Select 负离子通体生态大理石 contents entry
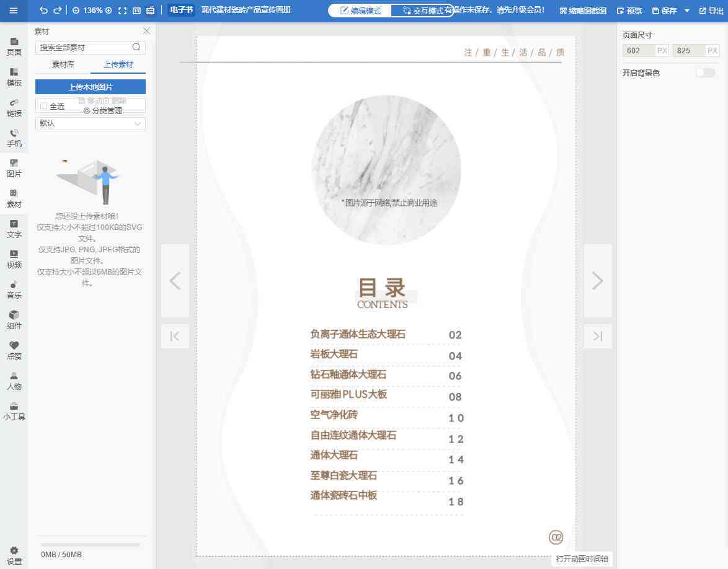 click(358, 334)
